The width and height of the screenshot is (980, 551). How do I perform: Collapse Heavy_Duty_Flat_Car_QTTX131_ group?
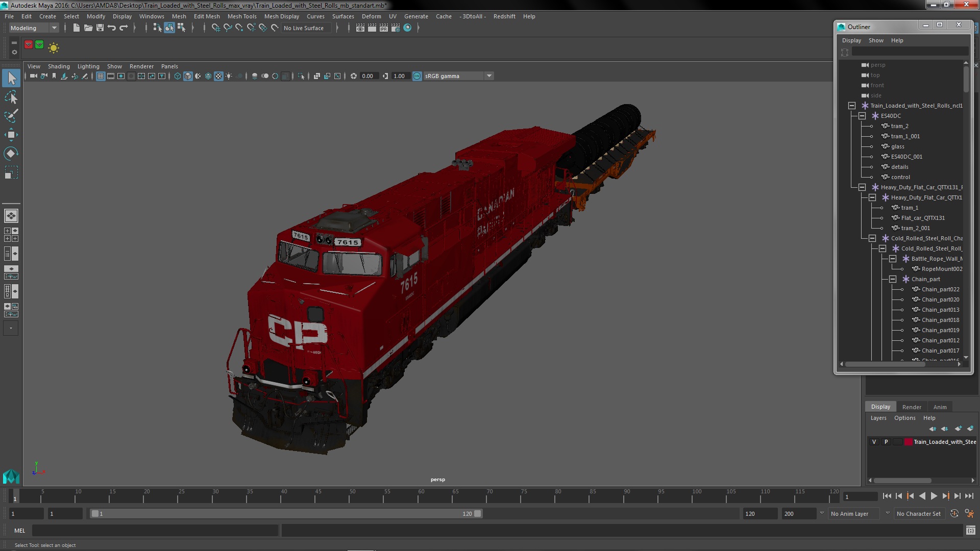tap(862, 187)
